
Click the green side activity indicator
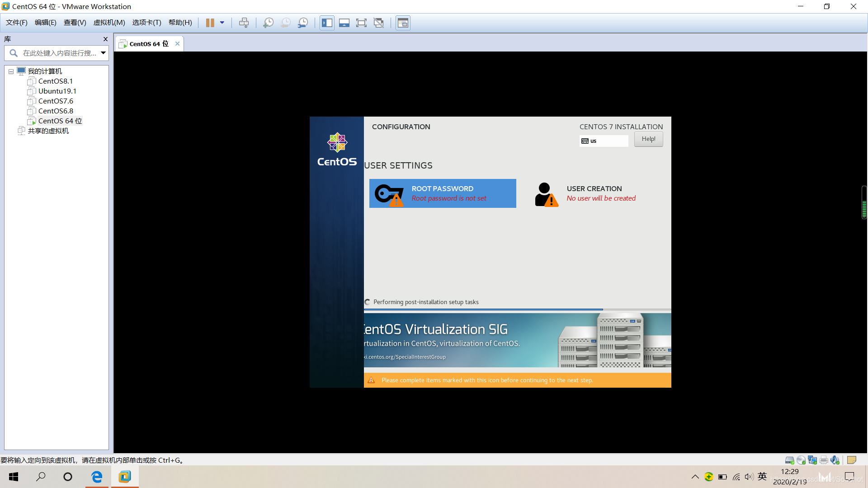864,202
